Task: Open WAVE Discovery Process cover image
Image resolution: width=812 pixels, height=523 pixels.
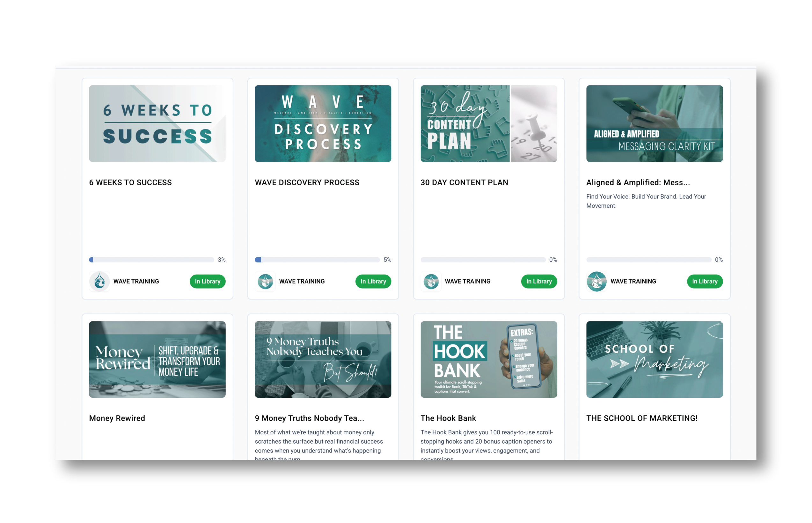Action: coord(323,124)
